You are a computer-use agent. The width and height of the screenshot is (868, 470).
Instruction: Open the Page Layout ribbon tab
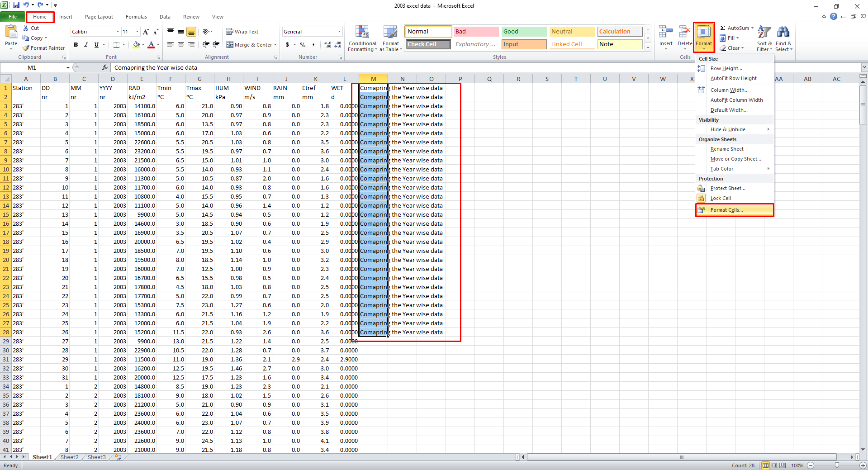[x=99, y=17]
